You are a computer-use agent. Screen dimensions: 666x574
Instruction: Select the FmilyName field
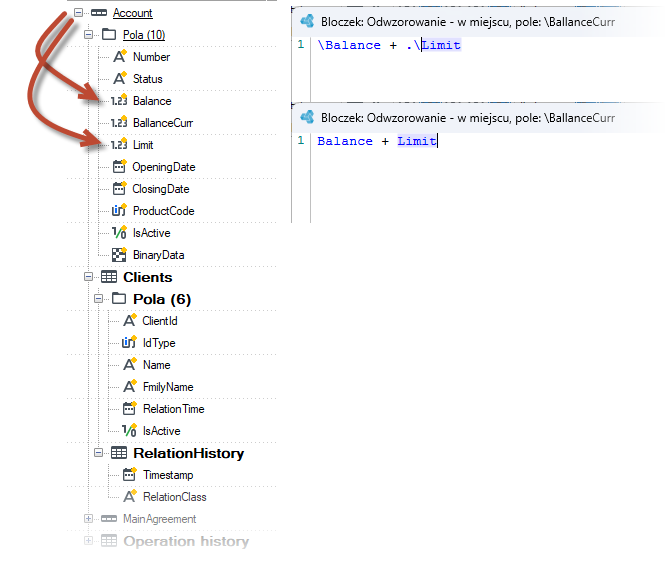168,387
